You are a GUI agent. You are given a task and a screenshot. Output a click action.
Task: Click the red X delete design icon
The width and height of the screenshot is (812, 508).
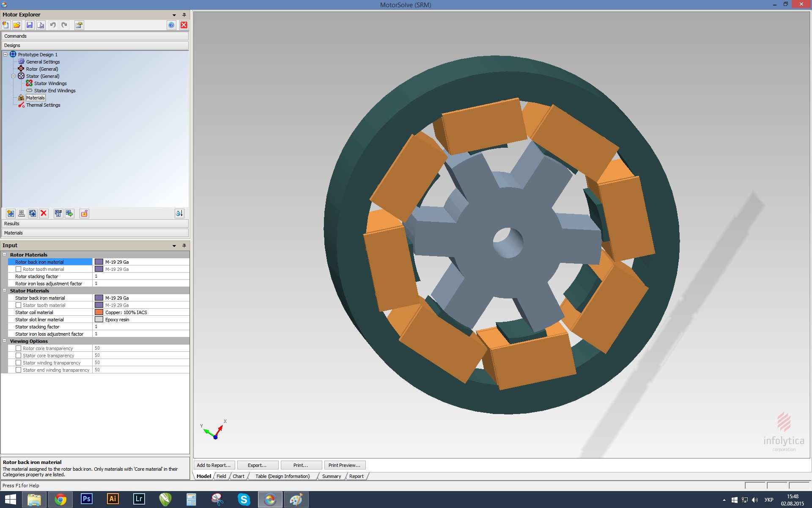tap(44, 214)
